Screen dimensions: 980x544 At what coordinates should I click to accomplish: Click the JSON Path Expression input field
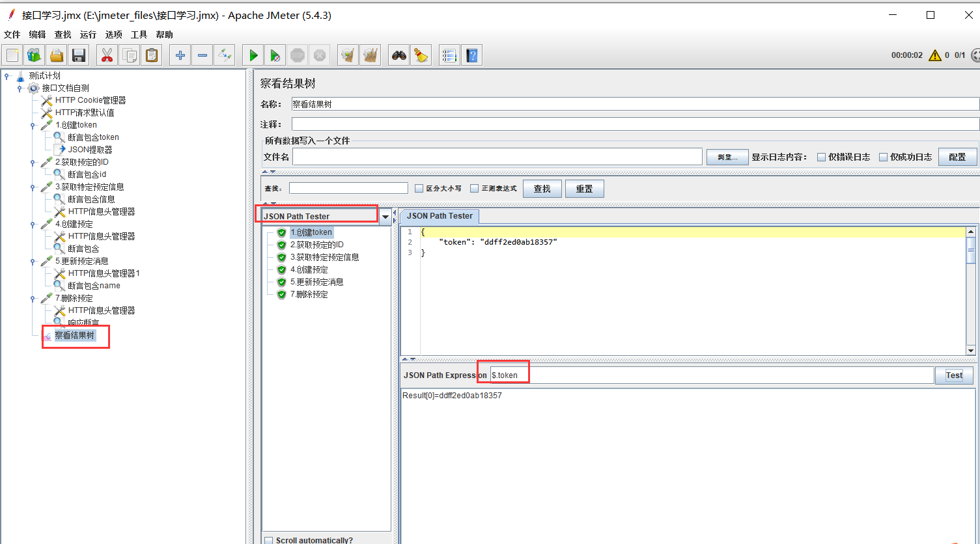click(712, 375)
